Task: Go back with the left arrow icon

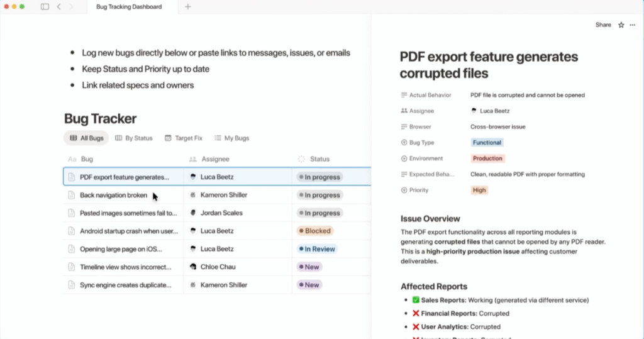Action: (59, 7)
